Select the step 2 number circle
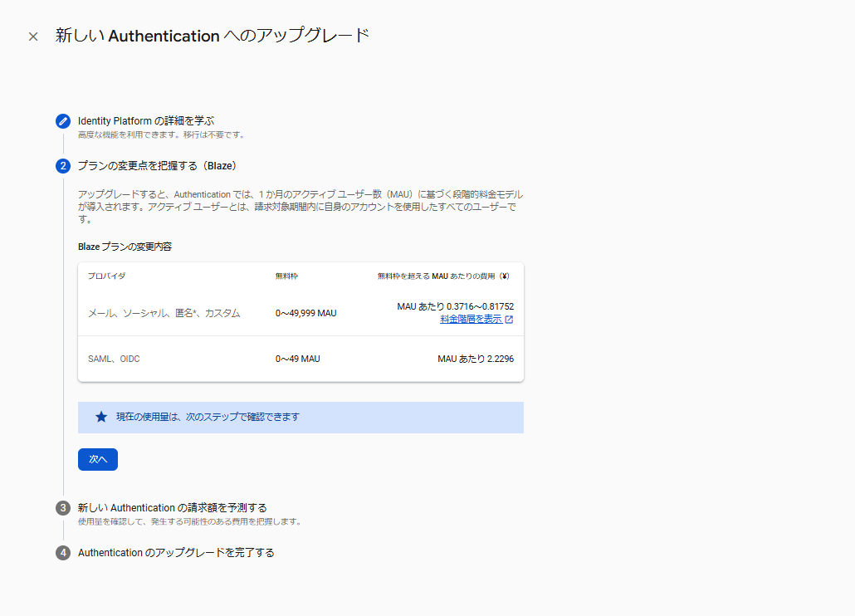The image size is (855, 616). coord(63,166)
